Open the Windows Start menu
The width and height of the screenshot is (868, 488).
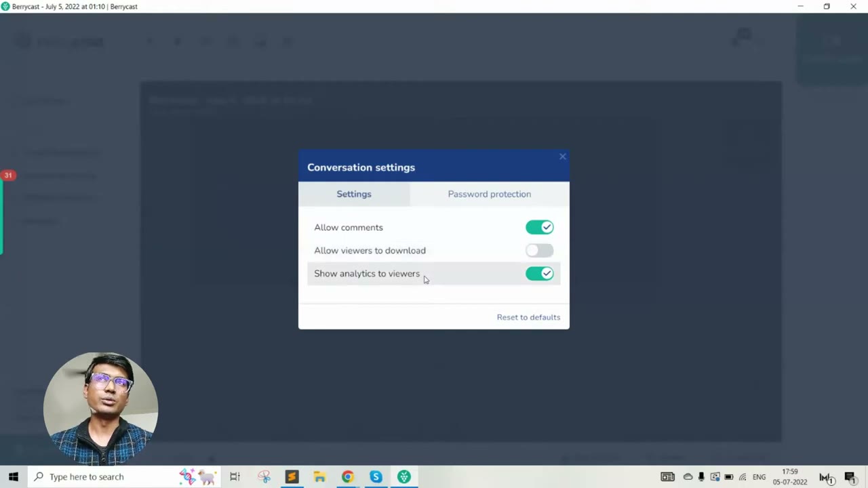click(x=13, y=476)
